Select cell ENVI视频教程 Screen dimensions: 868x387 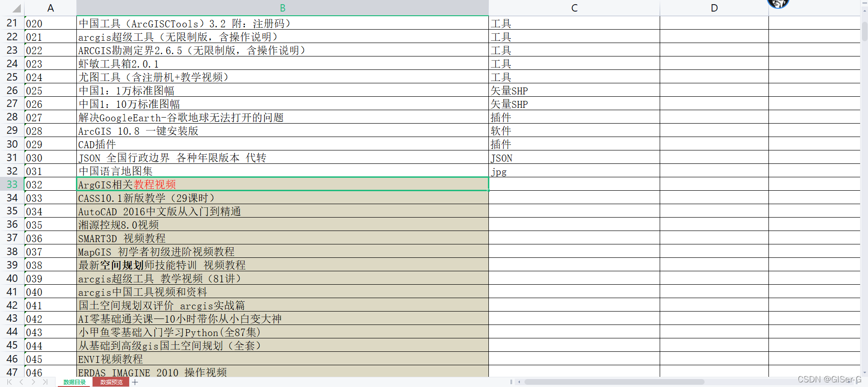[x=282, y=359]
